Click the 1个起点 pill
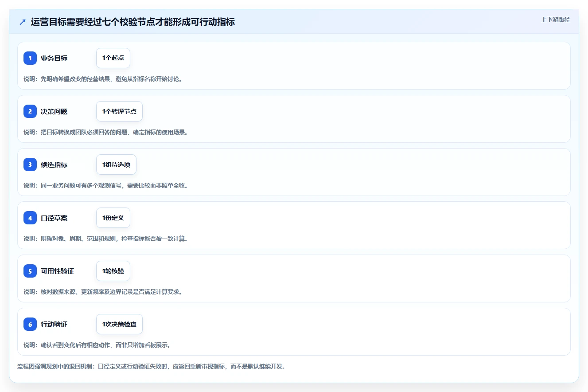This screenshot has height=392, width=588. pyautogui.click(x=113, y=58)
